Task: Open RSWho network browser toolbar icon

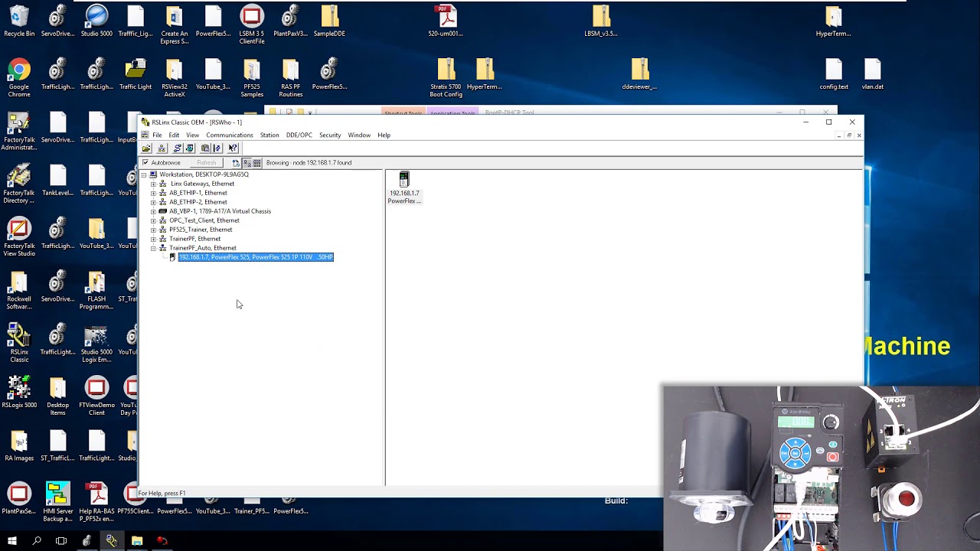Action: pyautogui.click(x=162, y=148)
